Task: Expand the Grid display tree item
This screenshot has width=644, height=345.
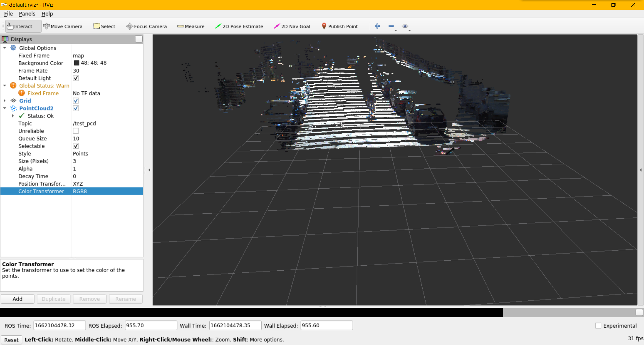Action: point(5,101)
